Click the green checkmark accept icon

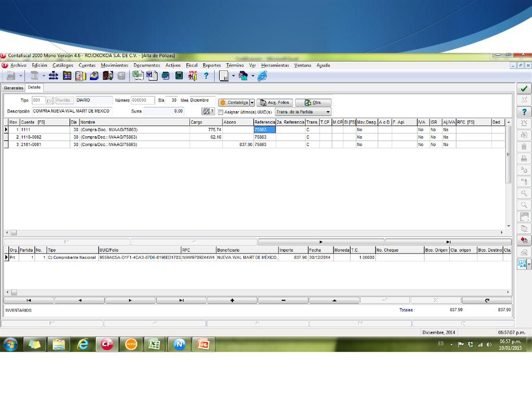524,88
